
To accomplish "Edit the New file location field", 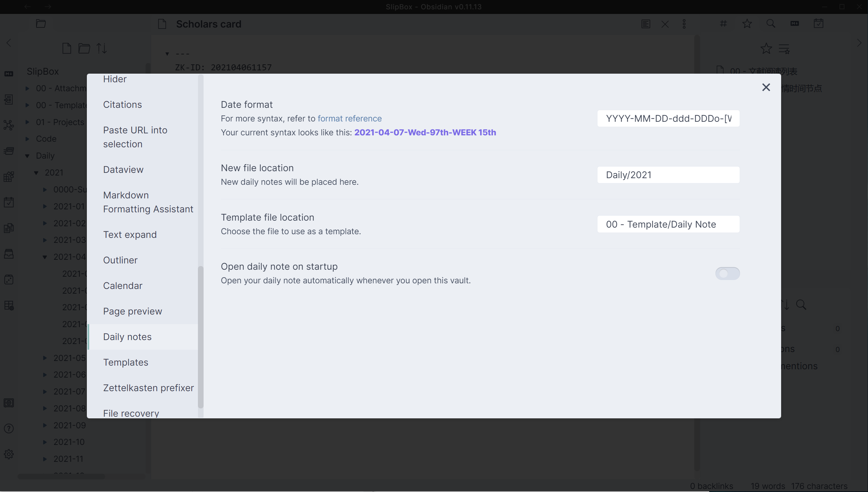I will tap(668, 175).
